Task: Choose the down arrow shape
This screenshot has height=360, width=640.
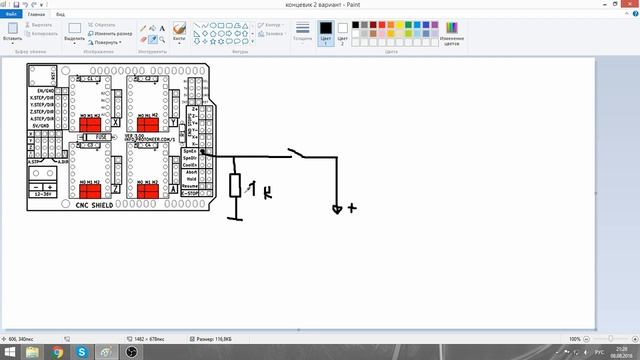Action: (197, 41)
